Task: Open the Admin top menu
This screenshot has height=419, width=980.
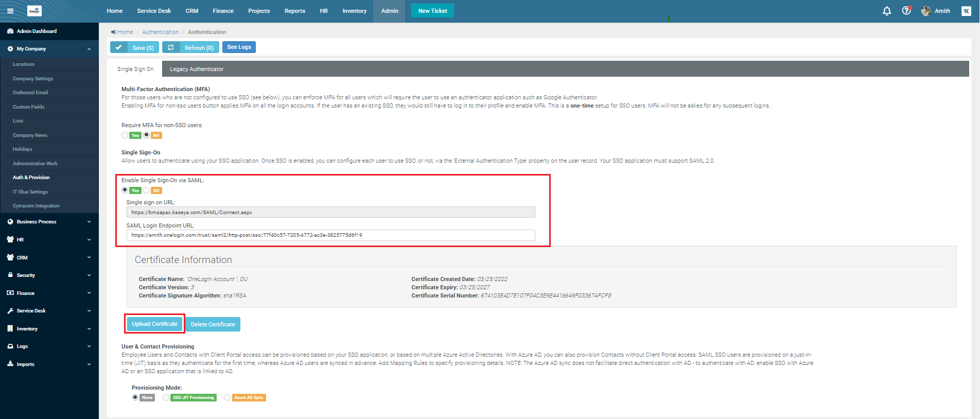Action: coord(390,11)
